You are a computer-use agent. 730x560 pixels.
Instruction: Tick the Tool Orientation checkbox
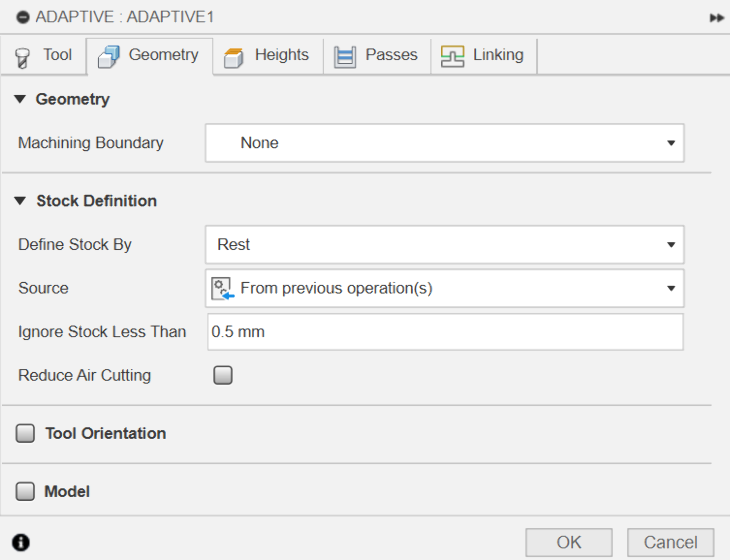pos(25,433)
